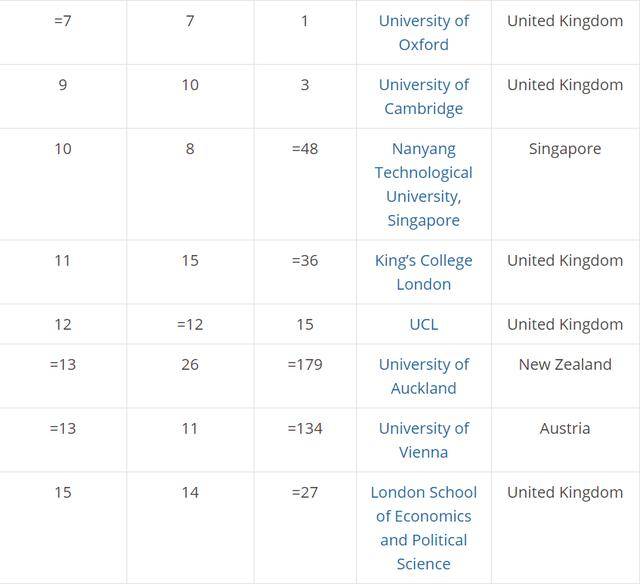Click the =48 ranking cell
Viewport: 640px width, 584px height.
coord(304,149)
